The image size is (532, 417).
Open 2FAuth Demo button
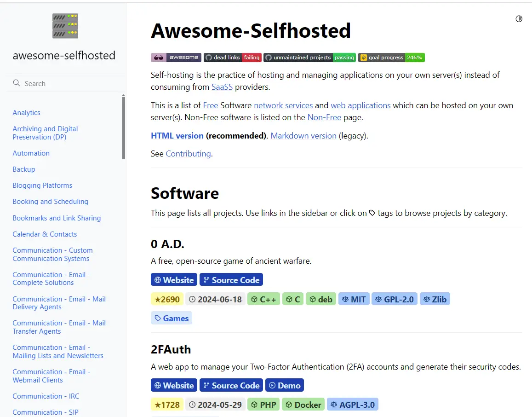tap(284, 385)
